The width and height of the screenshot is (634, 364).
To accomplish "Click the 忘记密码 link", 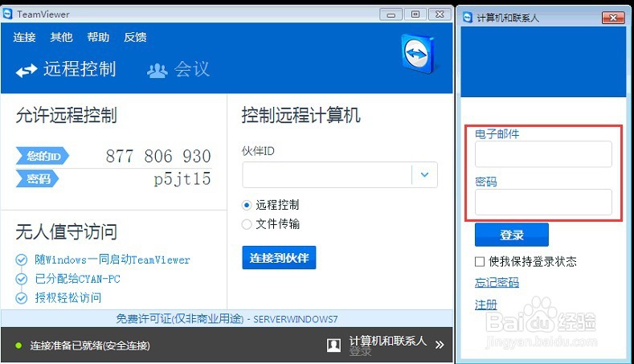I will click(497, 282).
